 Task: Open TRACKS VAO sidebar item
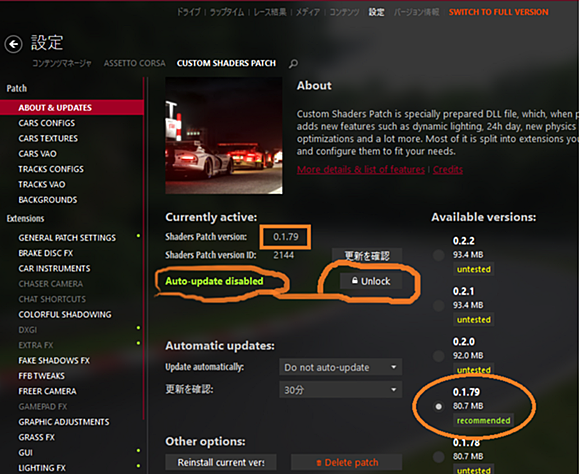click(42, 185)
